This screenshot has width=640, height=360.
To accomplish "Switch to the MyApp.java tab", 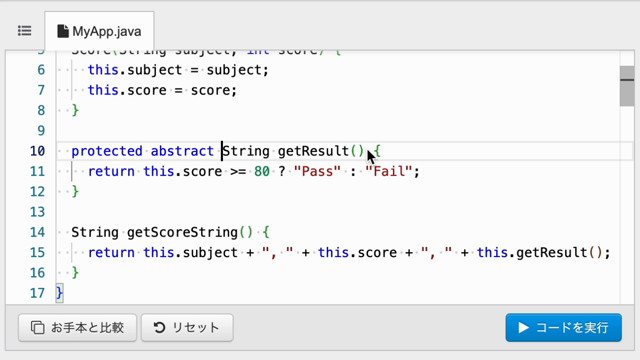I will pos(99,31).
